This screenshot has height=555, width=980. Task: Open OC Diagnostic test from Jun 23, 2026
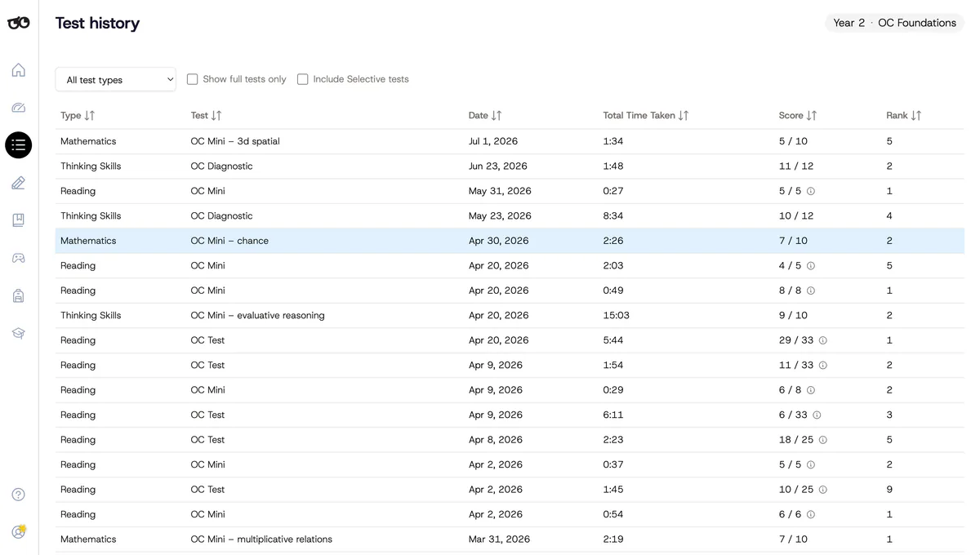click(x=510, y=166)
